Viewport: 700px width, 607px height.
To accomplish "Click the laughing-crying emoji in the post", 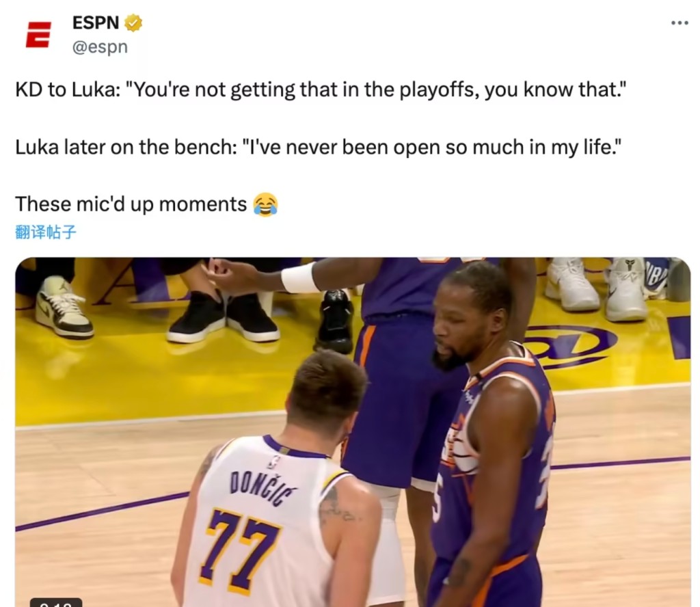I will pos(265,204).
